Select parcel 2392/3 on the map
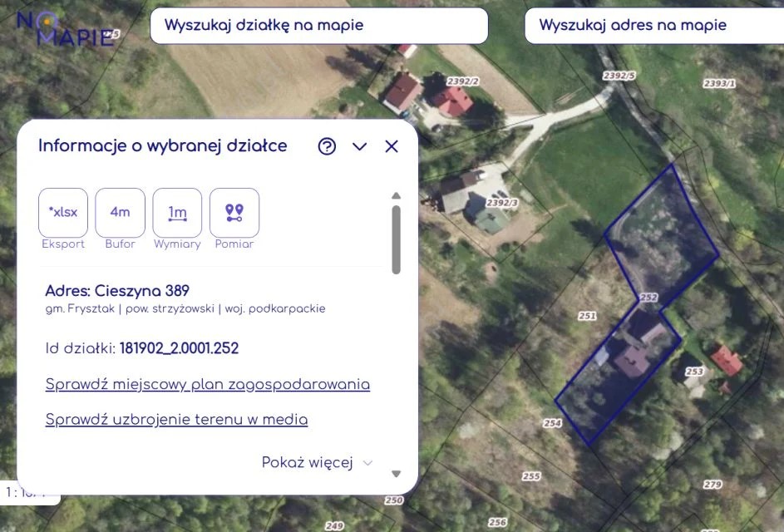 pos(502,203)
